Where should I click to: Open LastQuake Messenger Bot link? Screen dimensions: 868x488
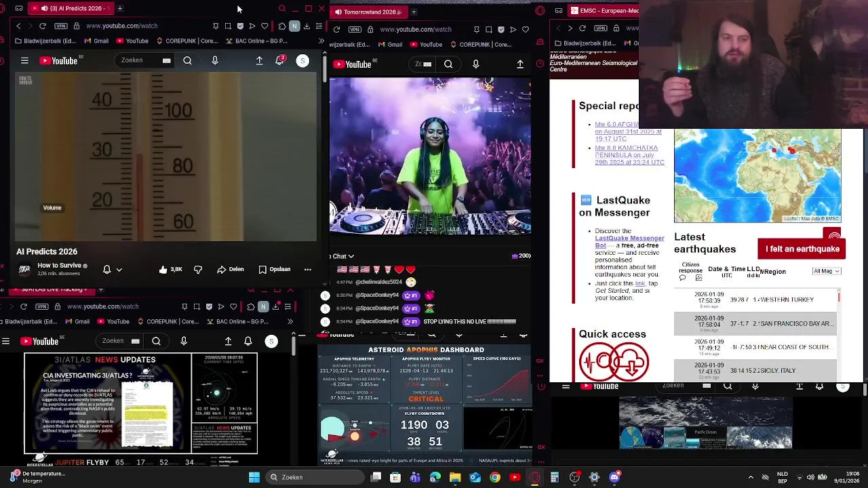pos(629,241)
